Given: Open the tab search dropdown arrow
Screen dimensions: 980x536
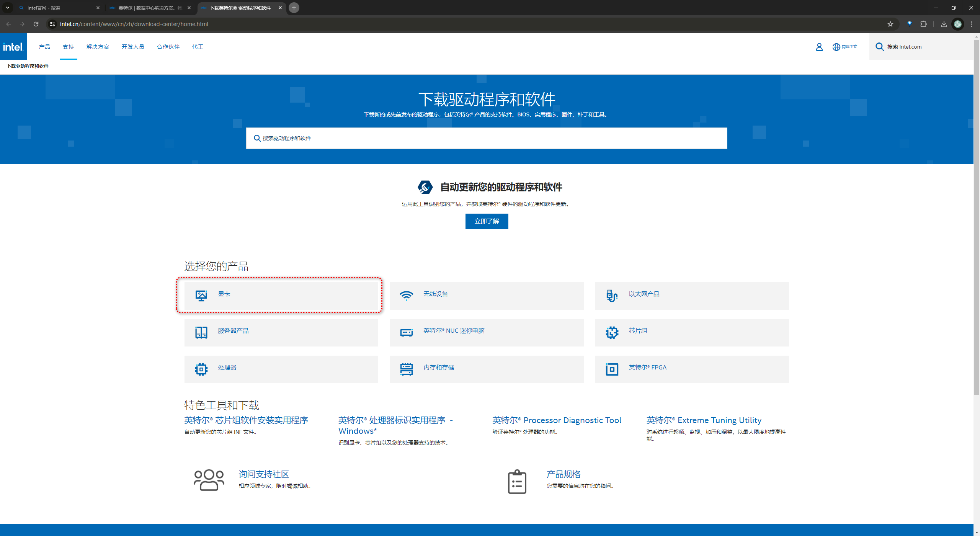Looking at the screenshot, I should [x=7, y=7].
